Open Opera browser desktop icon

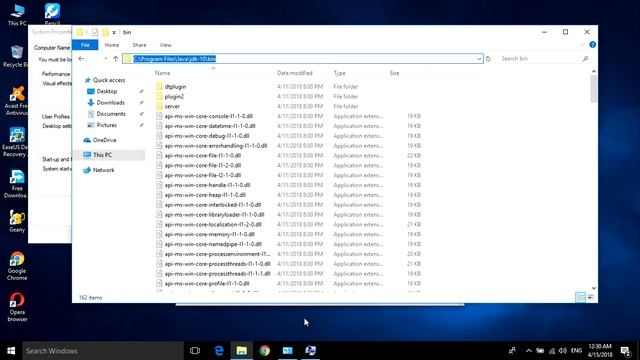17,307
